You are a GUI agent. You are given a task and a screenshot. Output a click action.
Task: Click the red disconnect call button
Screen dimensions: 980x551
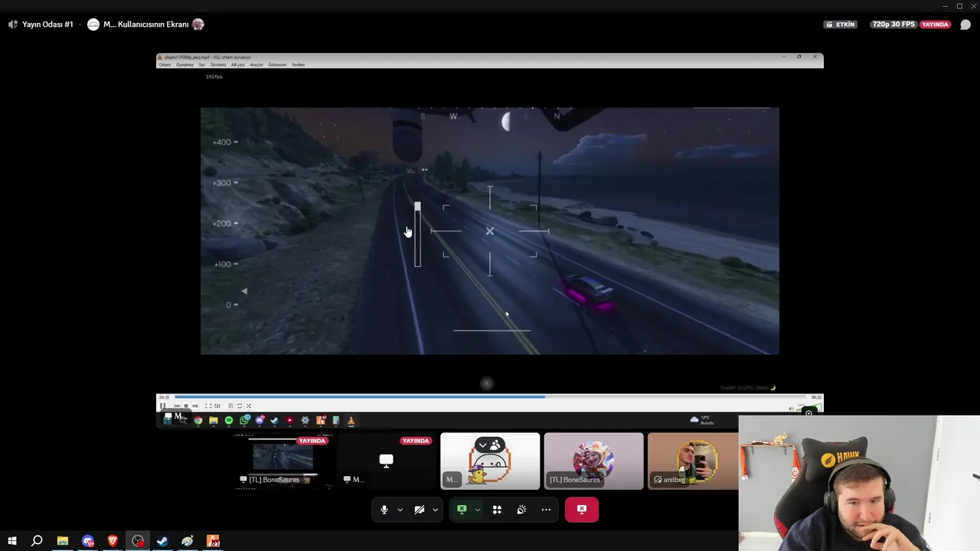click(x=582, y=510)
